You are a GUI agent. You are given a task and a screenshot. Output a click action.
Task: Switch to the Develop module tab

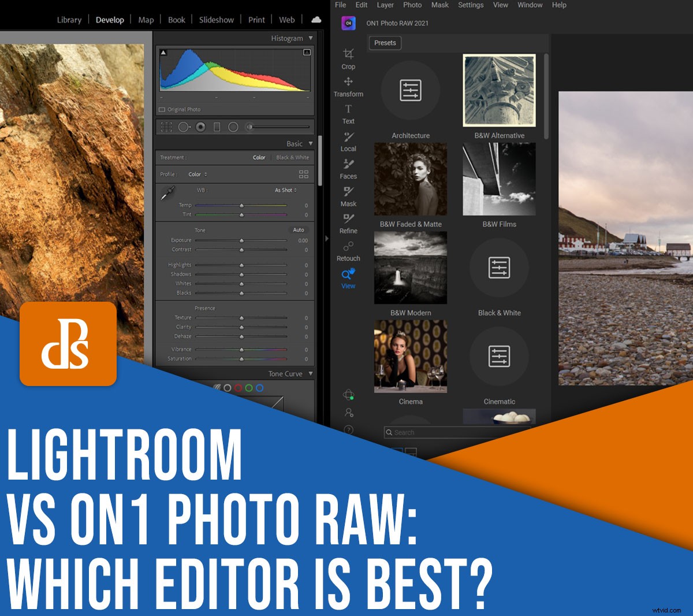pos(110,19)
